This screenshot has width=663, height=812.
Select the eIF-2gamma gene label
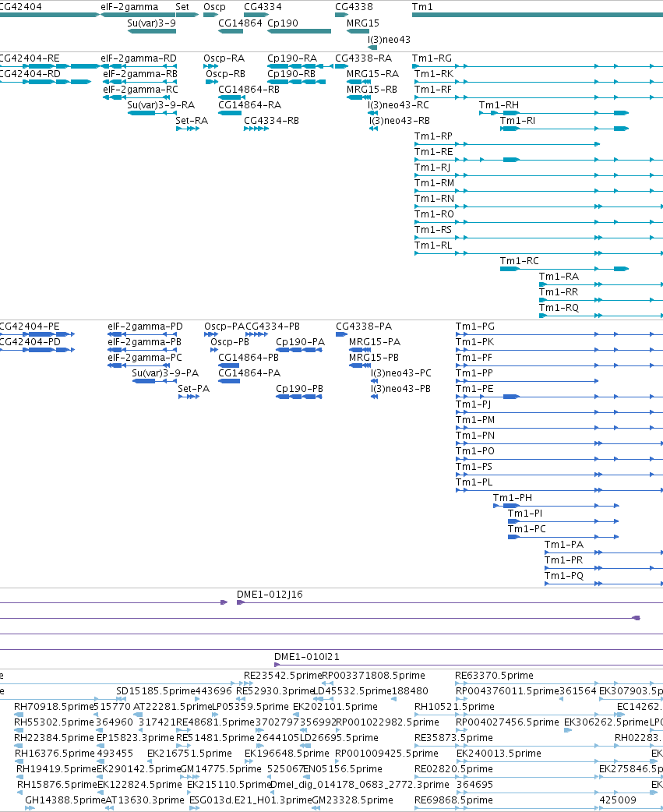129,7
